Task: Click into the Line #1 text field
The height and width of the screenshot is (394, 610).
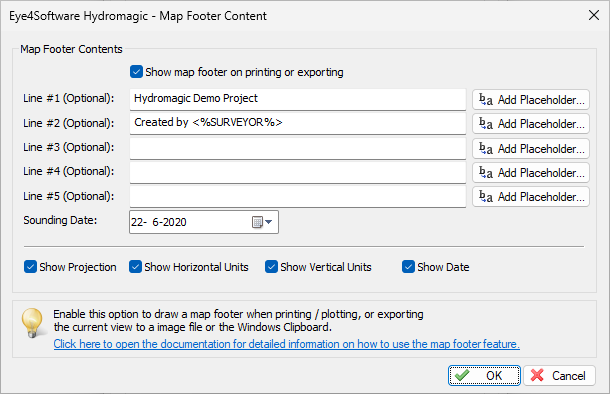Action: coord(298,99)
